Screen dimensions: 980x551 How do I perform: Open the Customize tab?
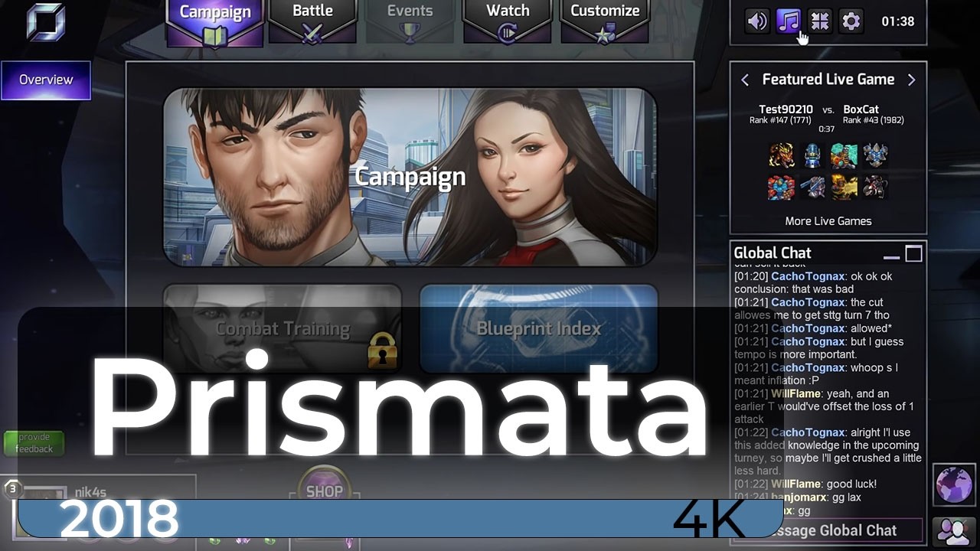[x=605, y=22]
